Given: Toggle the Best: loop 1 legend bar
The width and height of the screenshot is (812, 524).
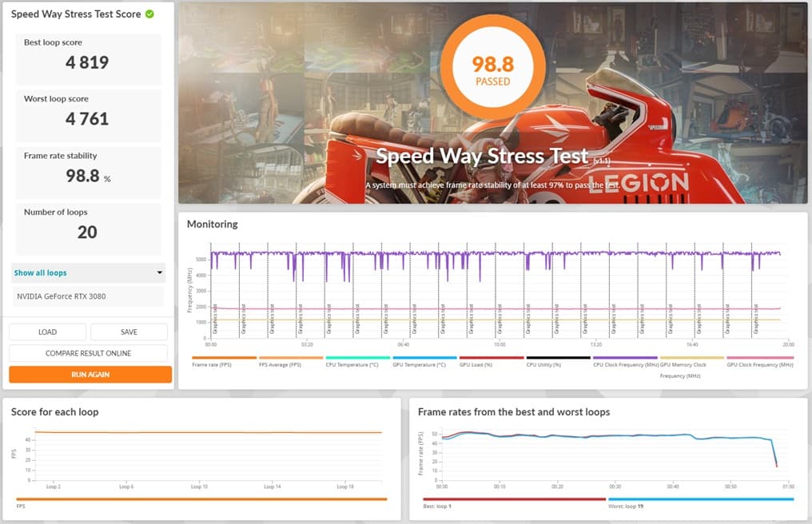Looking at the screenshot, I should [514, 499].
